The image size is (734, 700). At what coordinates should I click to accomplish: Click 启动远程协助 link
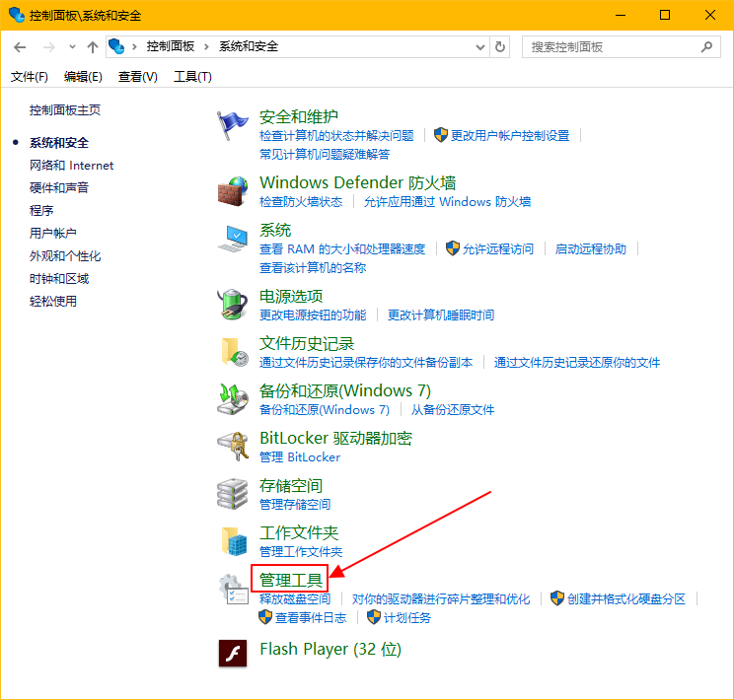pyautogui.click(x=591, y=248)
